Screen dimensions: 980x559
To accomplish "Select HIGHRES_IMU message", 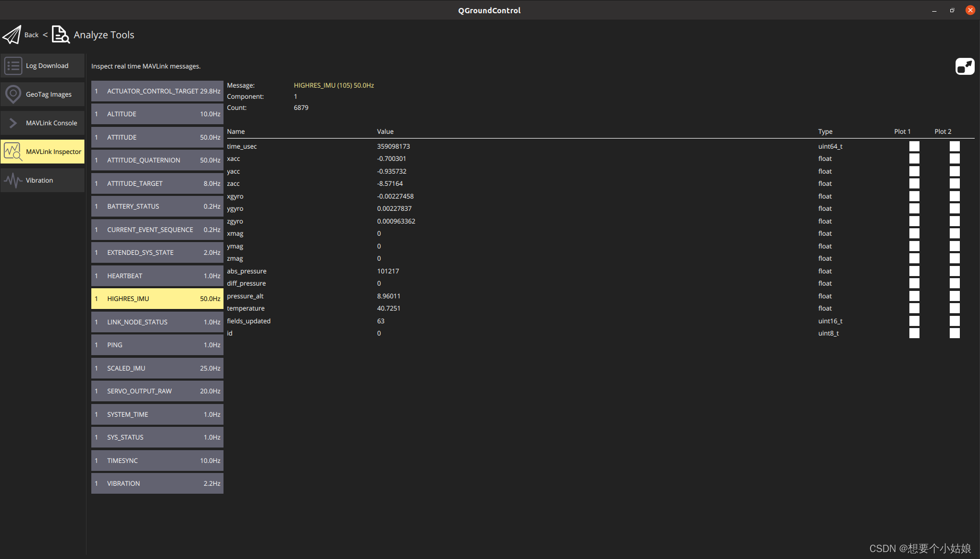I will click(157, 299).
